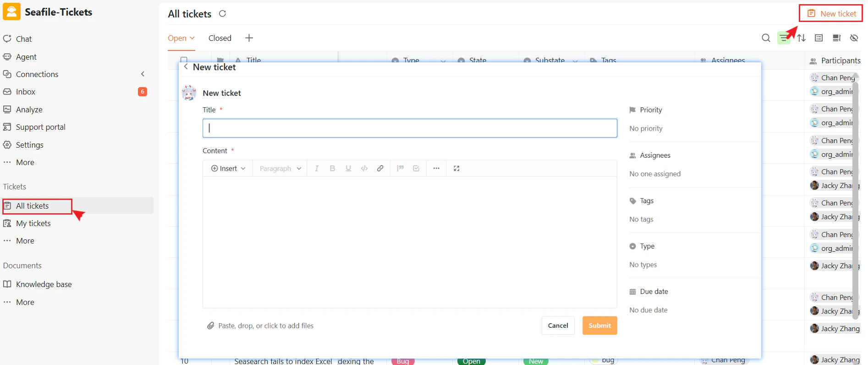The image size is (868, 365).
Task: Click the row height icon
Action: [x=836, y=38]
